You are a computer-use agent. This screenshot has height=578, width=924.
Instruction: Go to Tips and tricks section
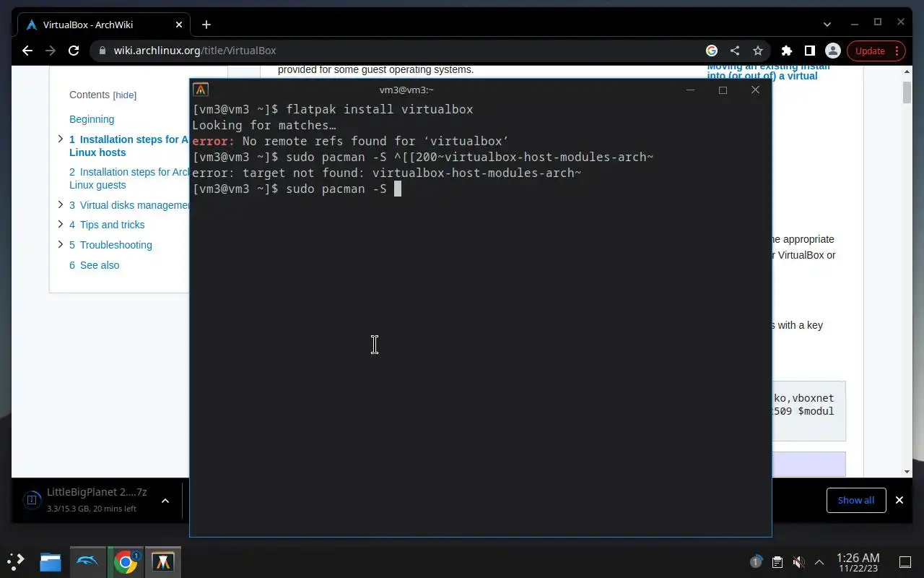(107, 225)
